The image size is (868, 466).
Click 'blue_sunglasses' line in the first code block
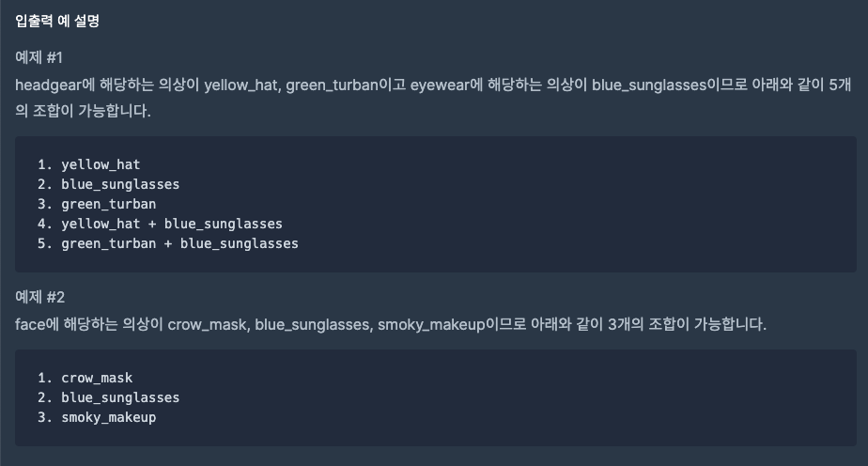coord(109,184)
